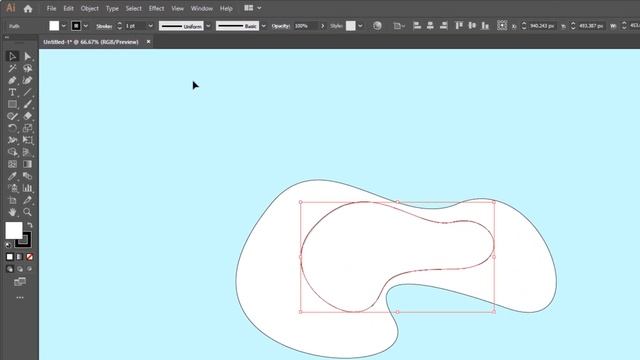Open the graphic Style dropdown
The image size is (640, 360).
click(x=360, y=26)
